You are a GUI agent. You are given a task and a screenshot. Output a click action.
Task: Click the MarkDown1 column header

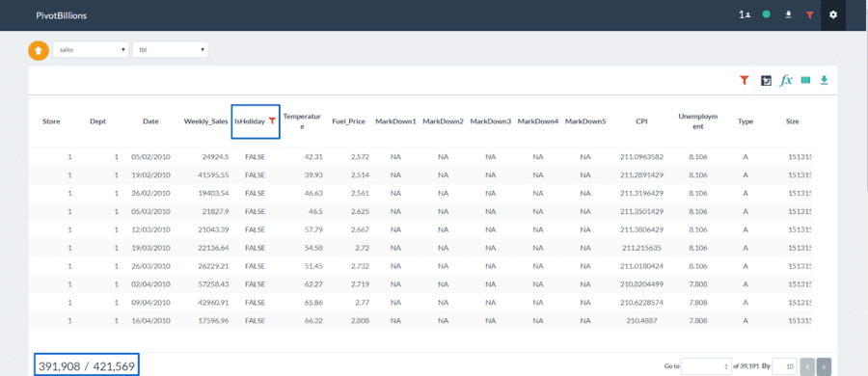395,121
